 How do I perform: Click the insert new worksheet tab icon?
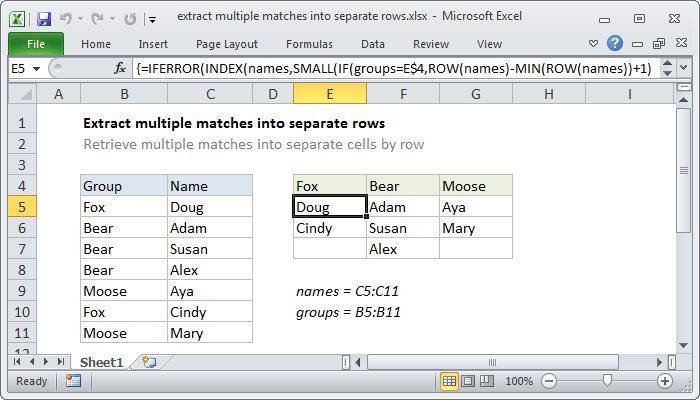[150, 361]
